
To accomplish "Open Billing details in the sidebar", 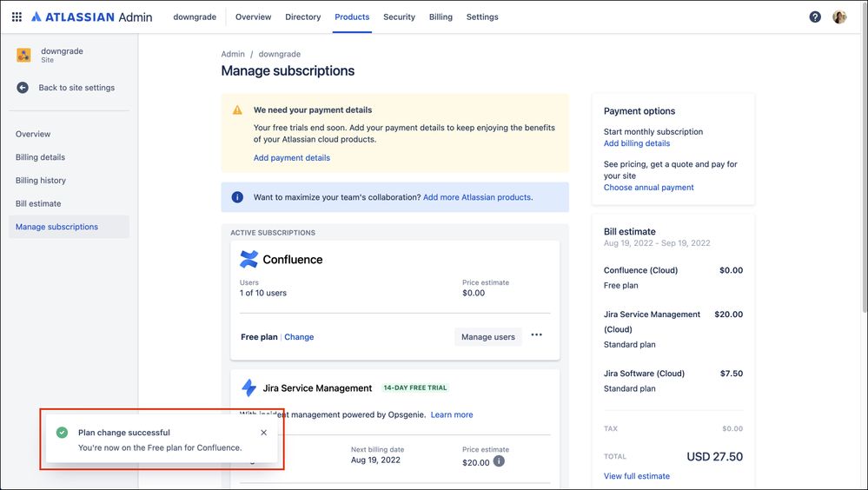I will 41,157.
